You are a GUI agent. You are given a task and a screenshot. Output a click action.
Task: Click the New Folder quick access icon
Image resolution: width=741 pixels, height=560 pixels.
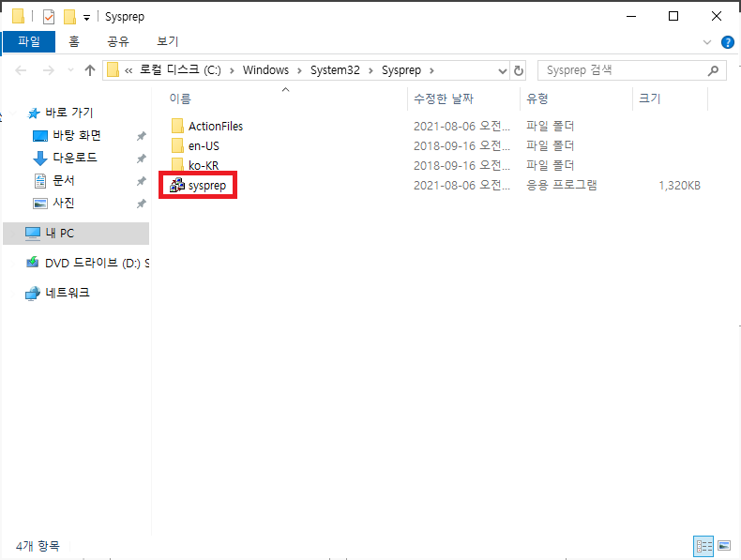[x=69, y=17]
